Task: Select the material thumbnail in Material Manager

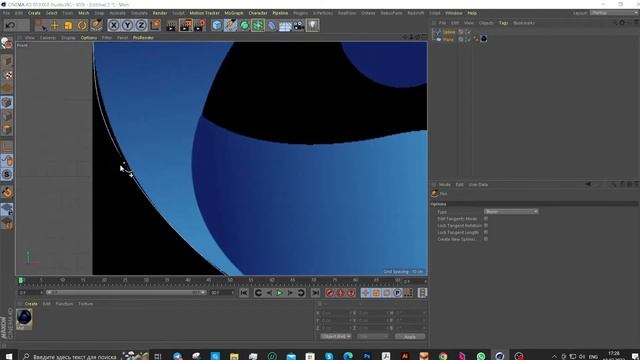Action: [24, 319]
